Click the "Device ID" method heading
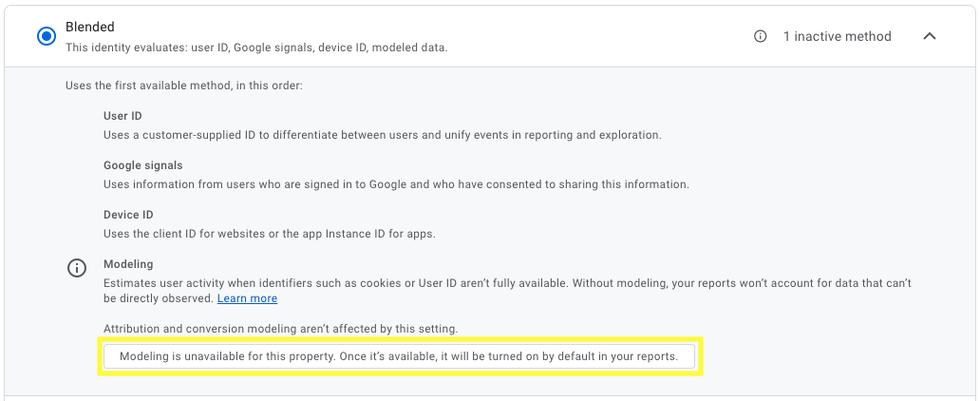Image resolution: width=980 pixels, height=401 pixels. 128,215
